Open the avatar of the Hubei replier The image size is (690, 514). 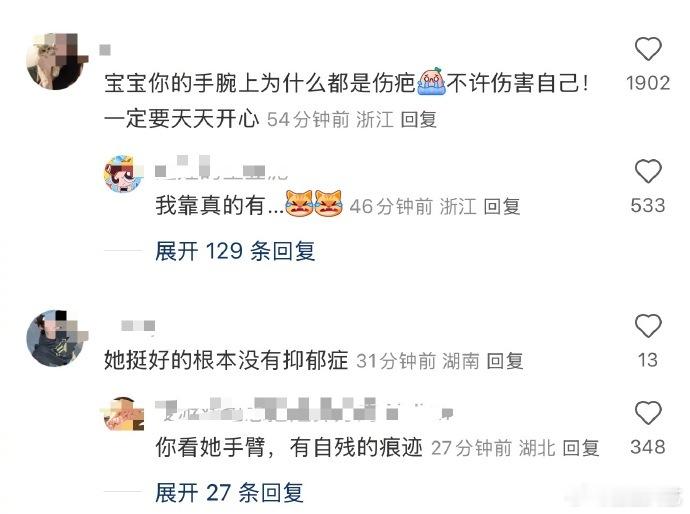(124, 414)
